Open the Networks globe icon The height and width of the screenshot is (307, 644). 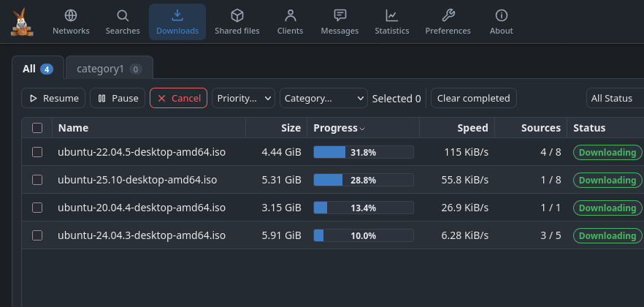click(x=71, y=15)
